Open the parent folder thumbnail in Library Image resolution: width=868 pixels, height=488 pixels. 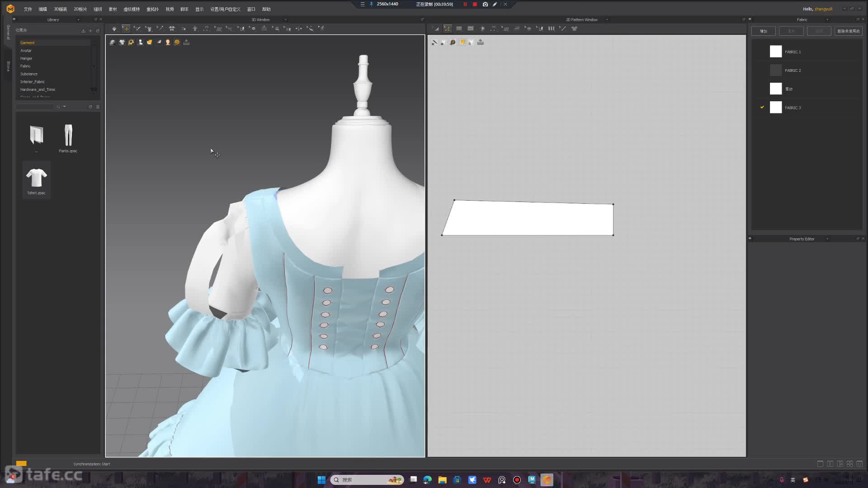click(36, 138)
